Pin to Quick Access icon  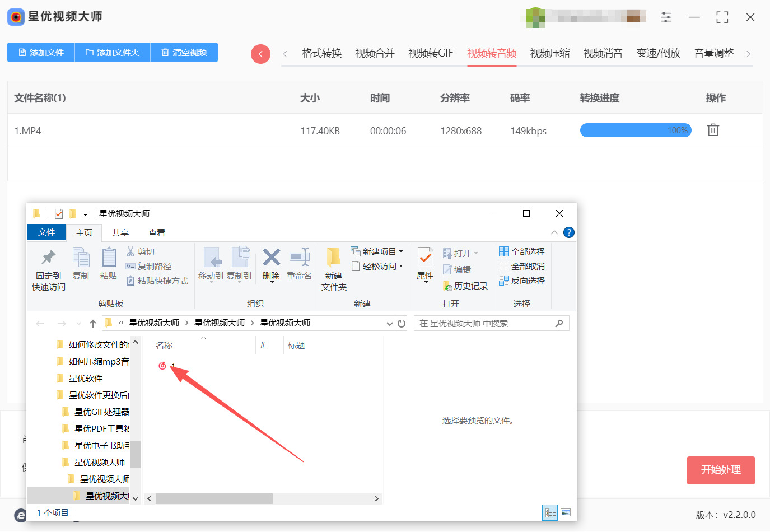(49, 258)
